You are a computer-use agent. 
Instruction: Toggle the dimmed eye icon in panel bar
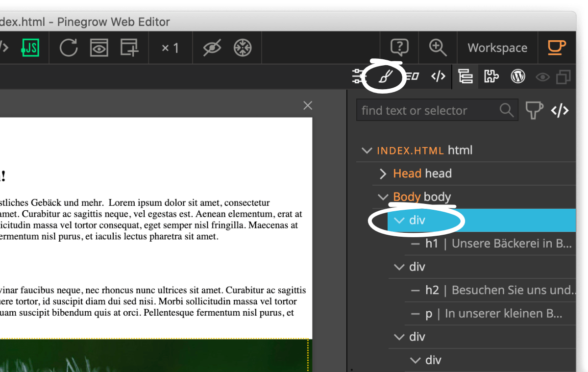(x=542, y=77)
